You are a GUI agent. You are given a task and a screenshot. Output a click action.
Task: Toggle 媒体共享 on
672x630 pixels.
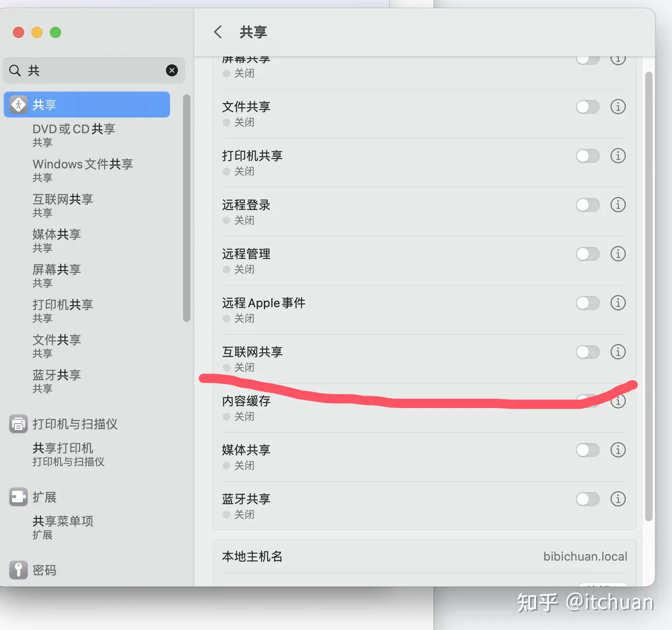(x=588, y=450)
